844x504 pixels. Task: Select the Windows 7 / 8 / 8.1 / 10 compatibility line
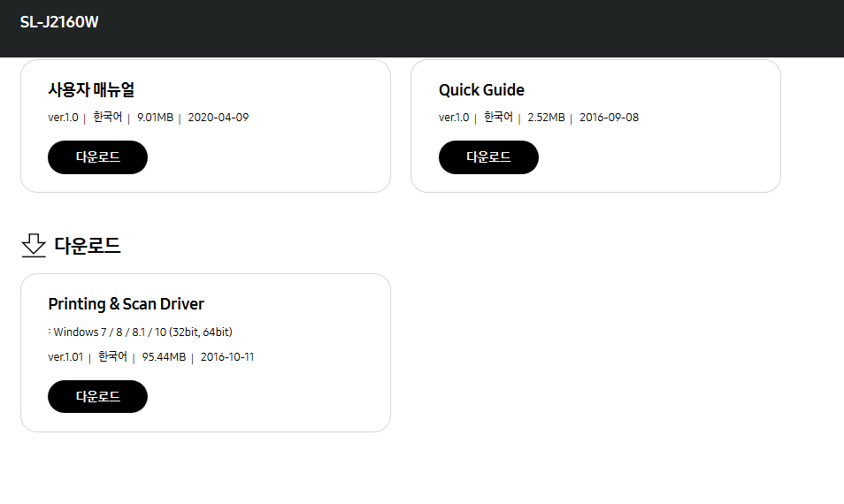point(141,332)
